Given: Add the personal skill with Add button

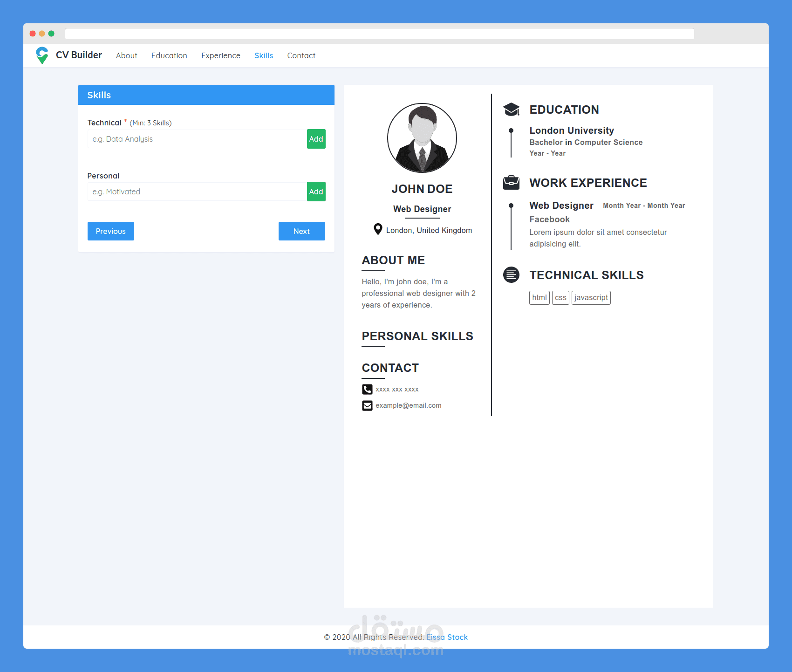Looking at the screenshot, I should [x=316, y=192].
